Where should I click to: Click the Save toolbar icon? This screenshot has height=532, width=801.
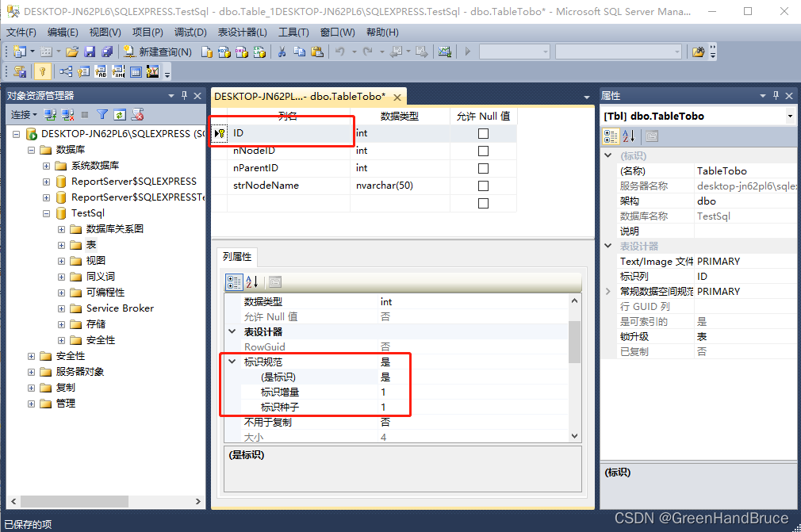(x=90, y=53)
